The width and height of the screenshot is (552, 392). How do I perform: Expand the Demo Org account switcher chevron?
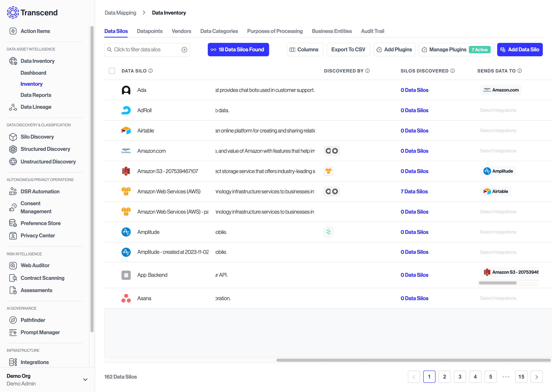point(85,380)
